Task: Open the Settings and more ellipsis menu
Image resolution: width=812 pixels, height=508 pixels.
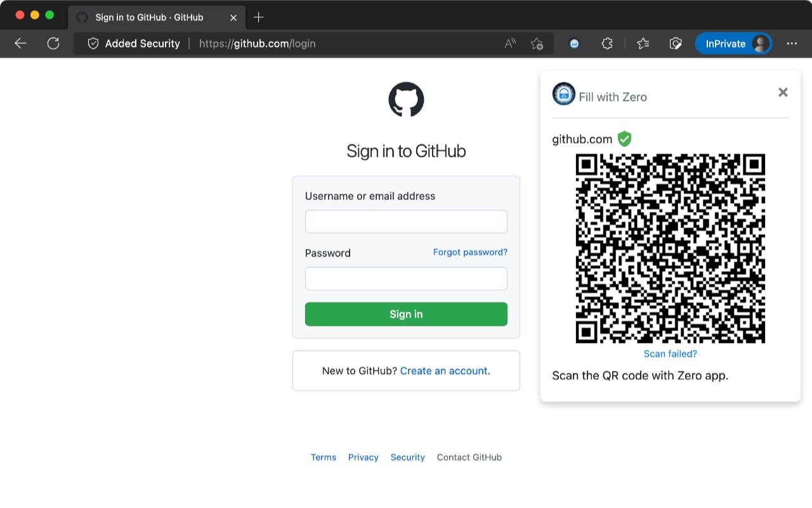Action: coord(792,43)
